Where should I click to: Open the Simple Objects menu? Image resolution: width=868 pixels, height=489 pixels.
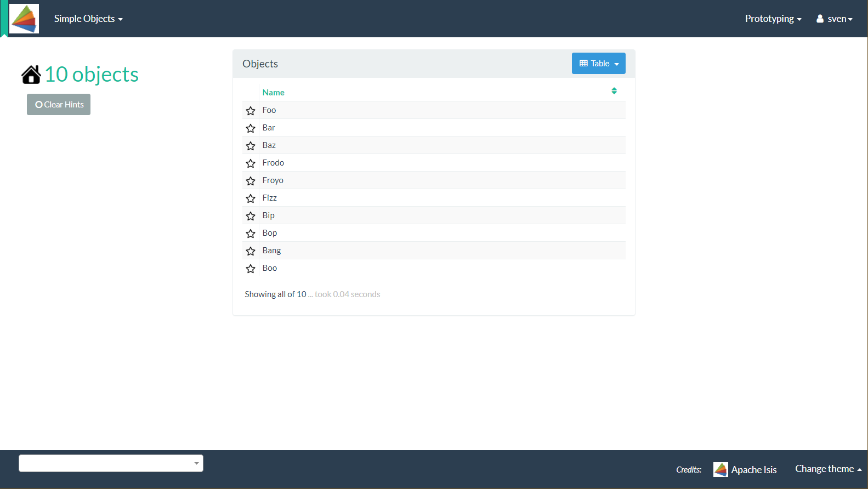[x=88, y=19]
